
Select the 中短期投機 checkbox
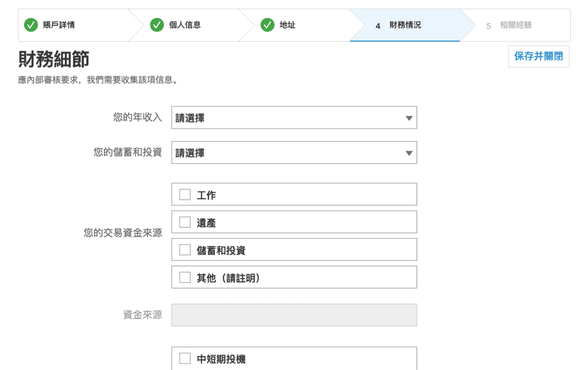pyautogui.click(x=185, y=359)
